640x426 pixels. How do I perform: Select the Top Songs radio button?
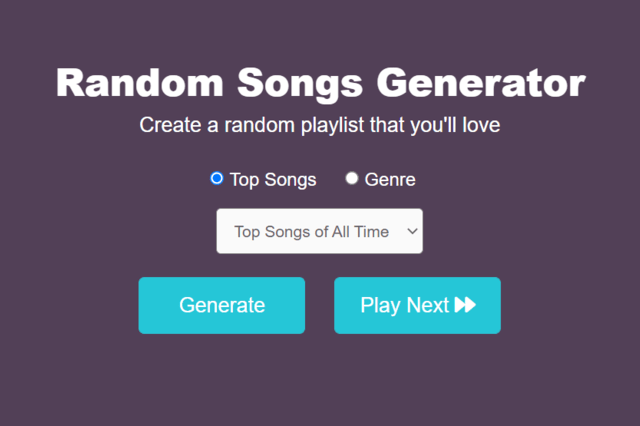(x=217, y=179)
